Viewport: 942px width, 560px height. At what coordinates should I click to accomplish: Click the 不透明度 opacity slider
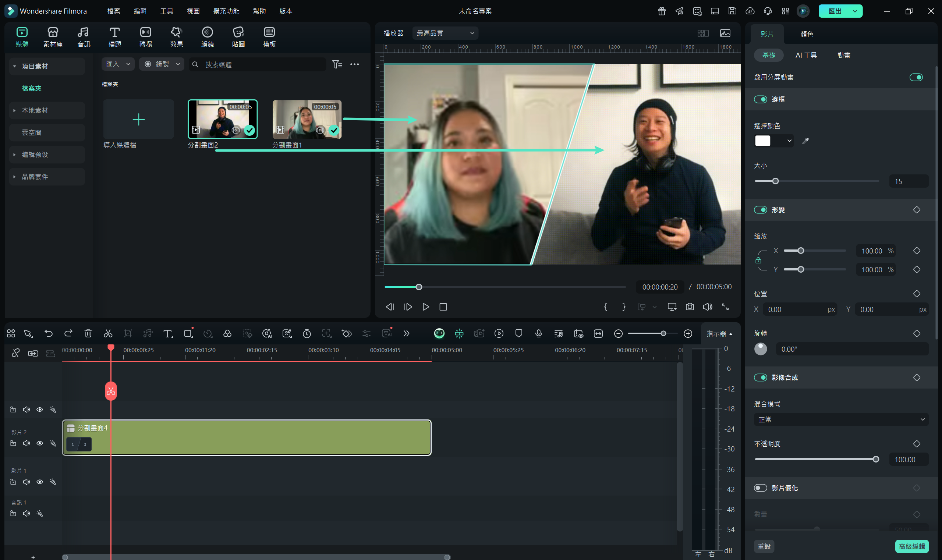pyautogui.click(x=817, y=459)
